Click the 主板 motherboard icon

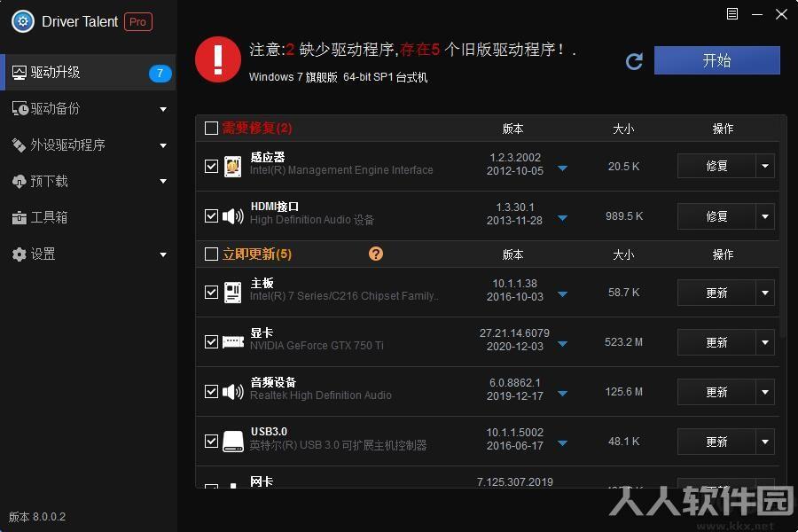pos(232,293)
